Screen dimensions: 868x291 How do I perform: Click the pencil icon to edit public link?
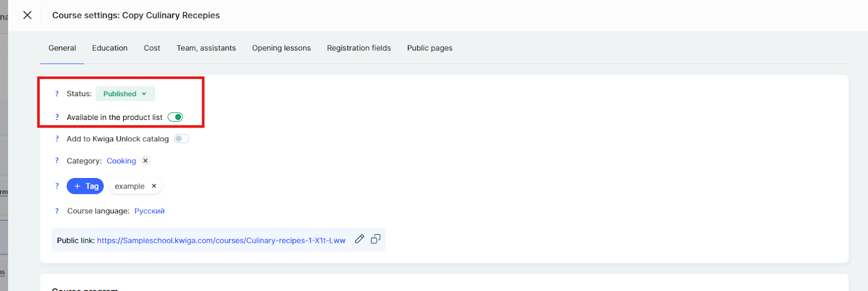pos(359,239)
